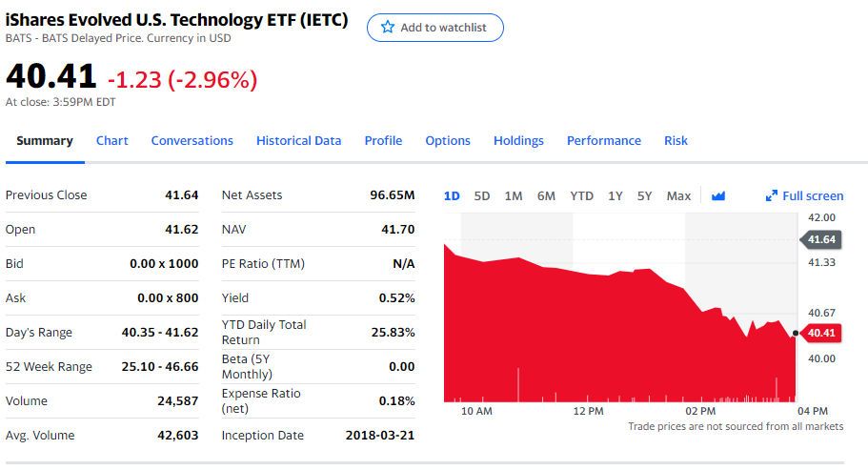Image resolution: width=868 pixels, height=470 pixels.
Task: Switch chart range to 1M
Action: tap(514, 195)
